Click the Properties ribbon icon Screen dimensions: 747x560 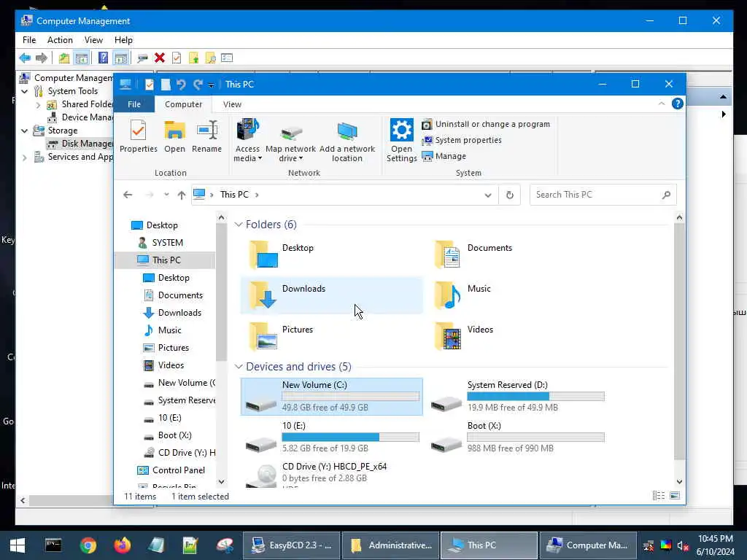tap(138, 137)
